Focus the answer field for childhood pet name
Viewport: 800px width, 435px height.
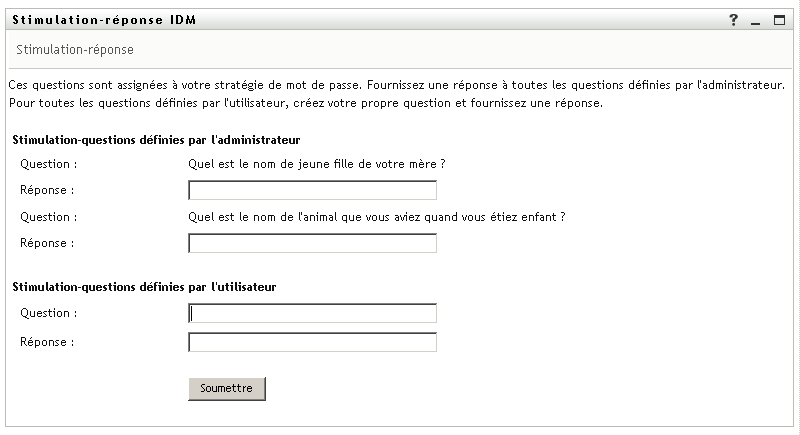point(312,243)
